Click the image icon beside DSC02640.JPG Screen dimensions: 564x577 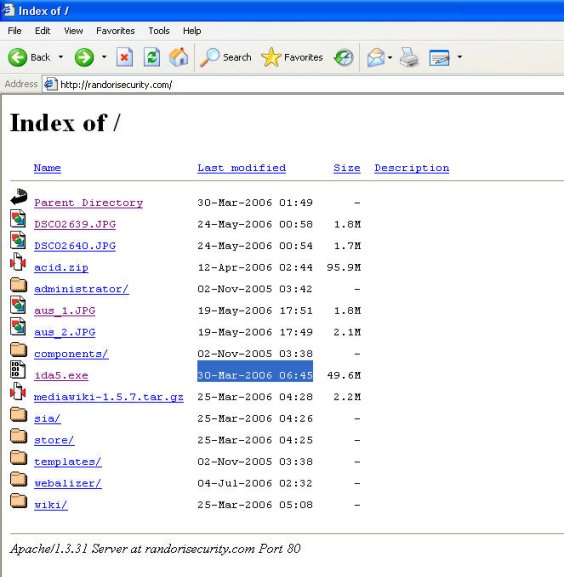point(18,240)
